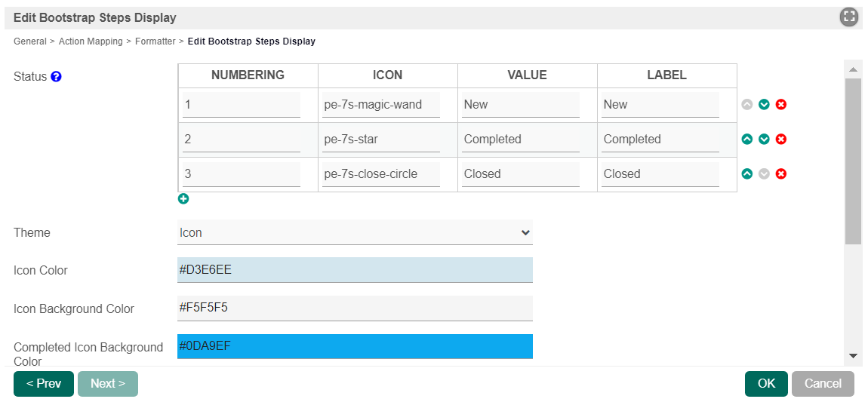Move the Completed row up

(747, 140)
